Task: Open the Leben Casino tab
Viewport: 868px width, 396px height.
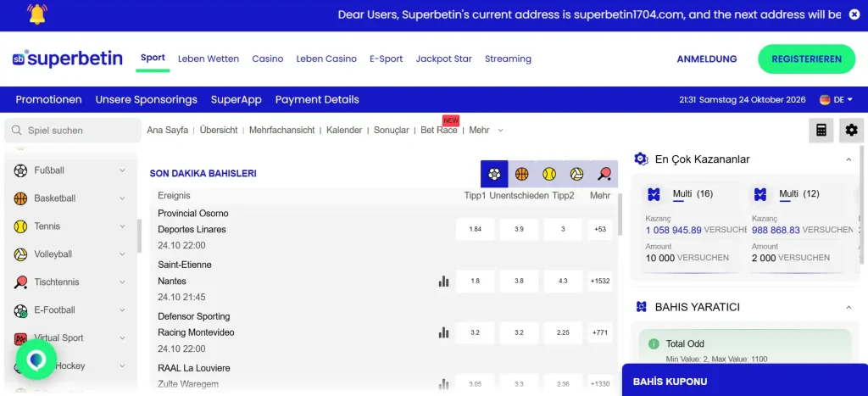Action: tap(326, 59)
